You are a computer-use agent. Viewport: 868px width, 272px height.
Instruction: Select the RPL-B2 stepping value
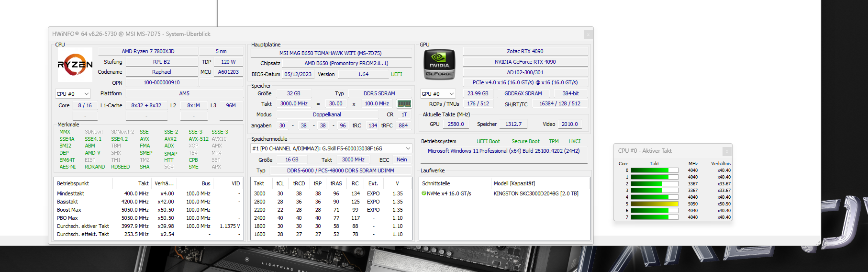pyautogui.click(x=161, y=62)
